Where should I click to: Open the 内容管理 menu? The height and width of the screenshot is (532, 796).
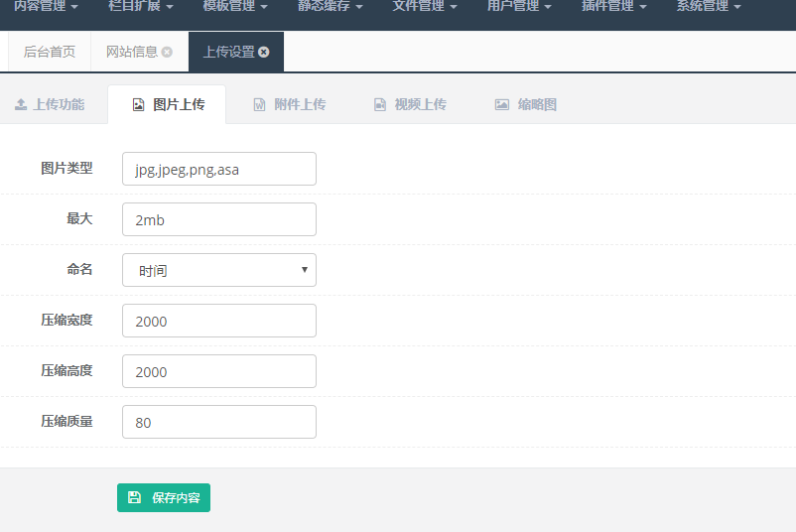pos(46,6)
